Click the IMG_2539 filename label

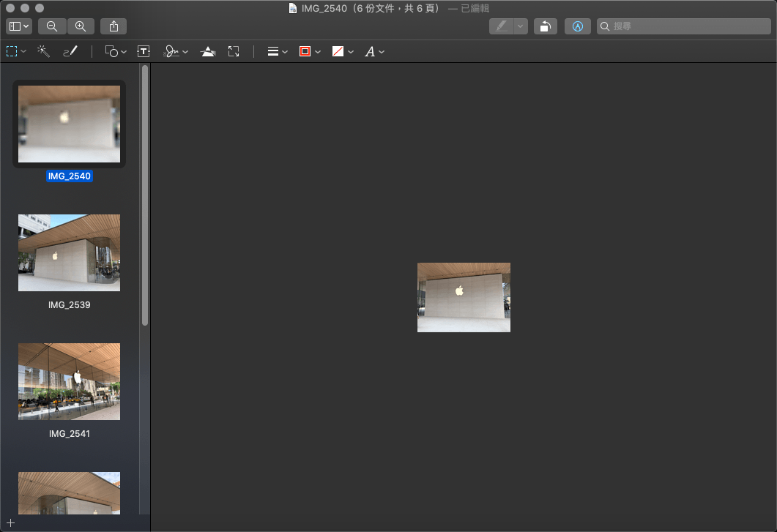tap(70, 304)
